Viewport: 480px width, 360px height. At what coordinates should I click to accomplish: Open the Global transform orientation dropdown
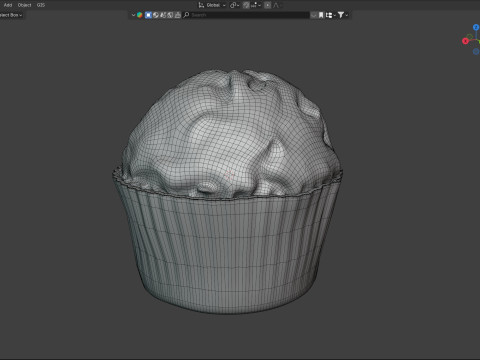pos(215,5)
